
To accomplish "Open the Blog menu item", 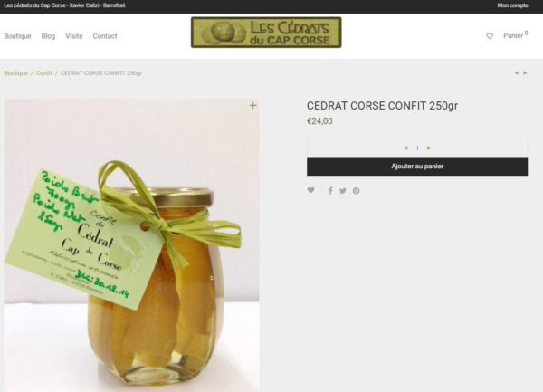I will [48, 36].
